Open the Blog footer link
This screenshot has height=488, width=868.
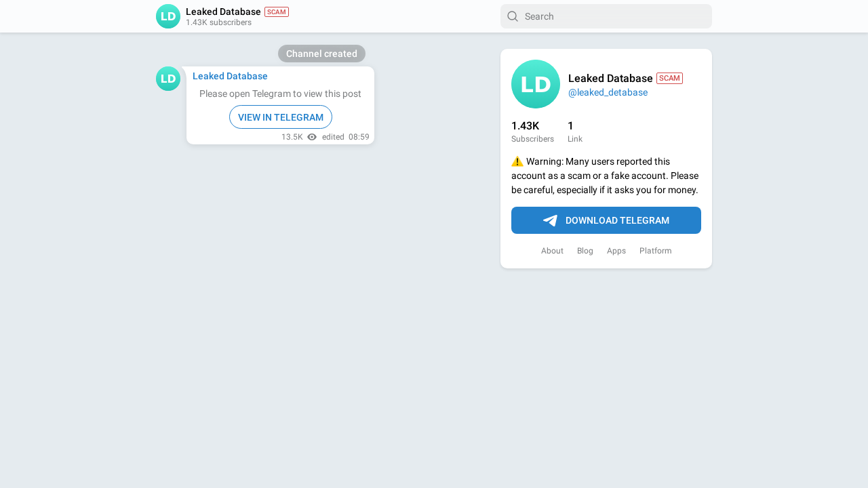point(585,251)
